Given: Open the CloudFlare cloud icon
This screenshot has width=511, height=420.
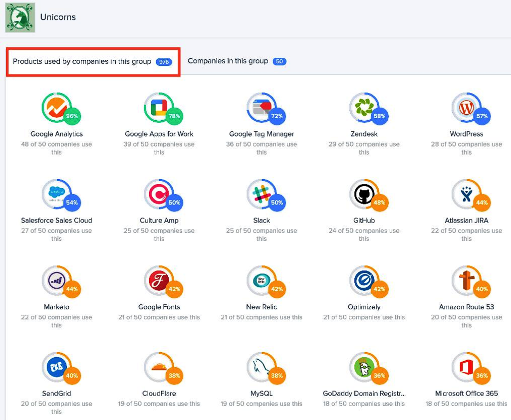Looking at the screenshot, I should (159, 367).
